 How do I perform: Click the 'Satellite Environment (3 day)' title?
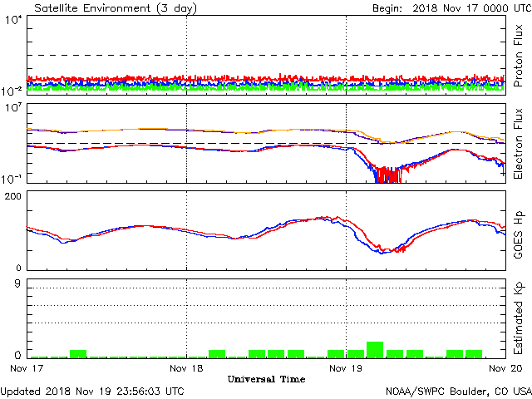pyautogui.click(x=116, y=8)
